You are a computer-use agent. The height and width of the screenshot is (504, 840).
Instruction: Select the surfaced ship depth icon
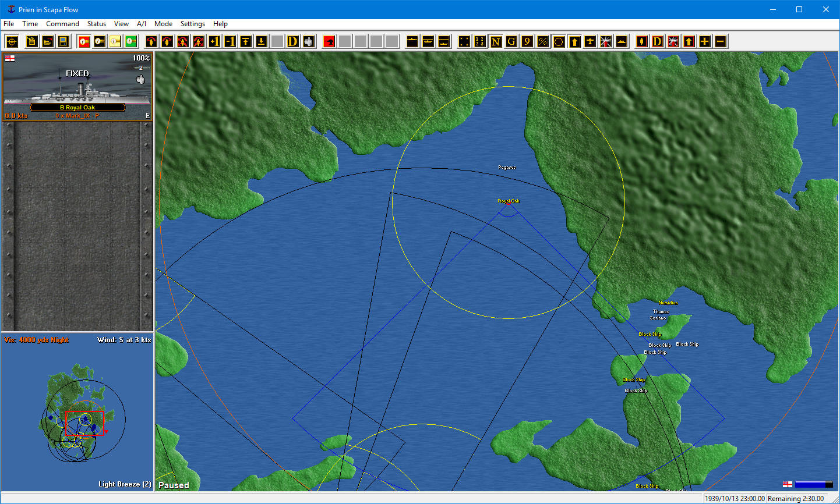click(412, 41)
